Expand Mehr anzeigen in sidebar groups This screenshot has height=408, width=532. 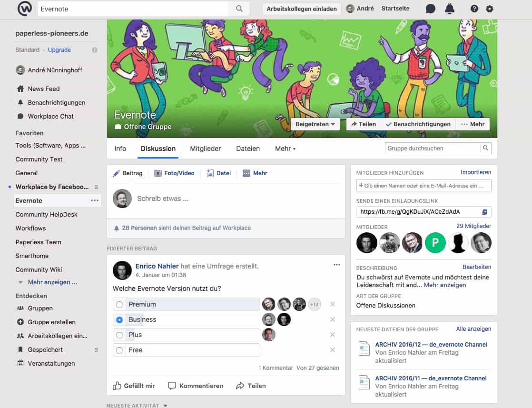52,282
